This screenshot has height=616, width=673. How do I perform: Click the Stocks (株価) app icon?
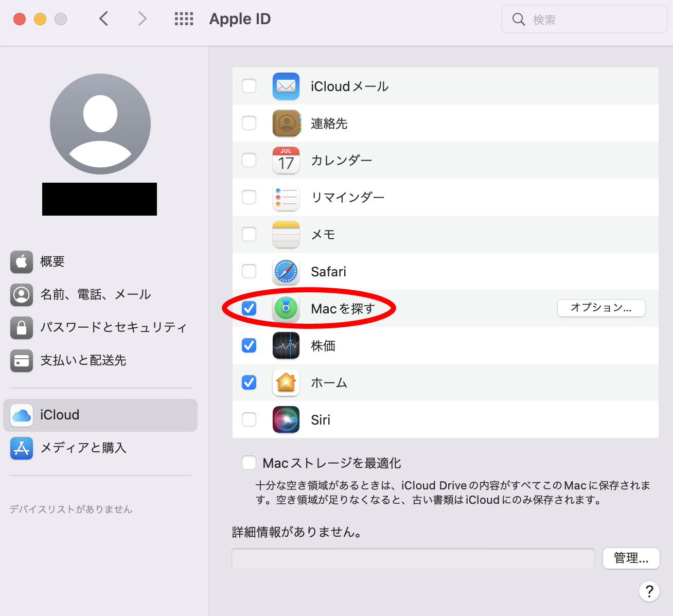pyautogui.click(x=286, y=346)
